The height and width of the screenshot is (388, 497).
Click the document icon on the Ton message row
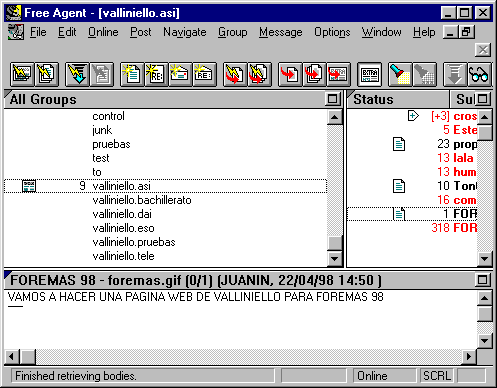(399, 186)
